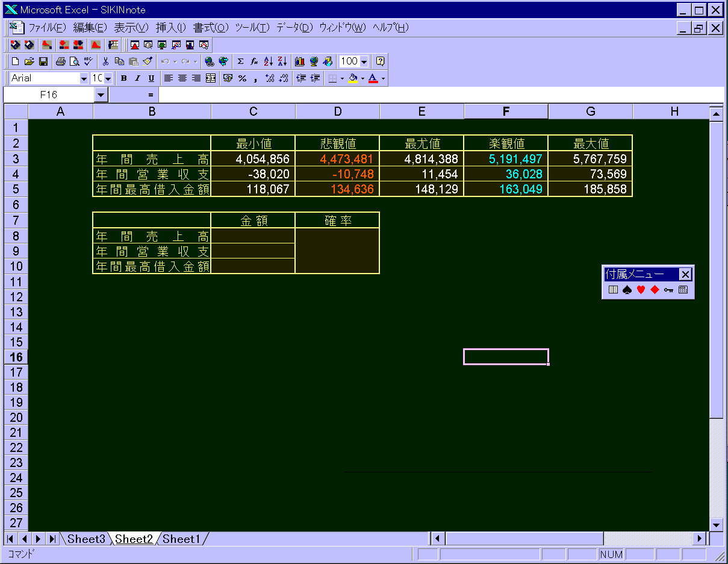This screenshot has height=564, width=728.
Task: Expand the Name Box dropdown arrow
Action: point(101,95)
